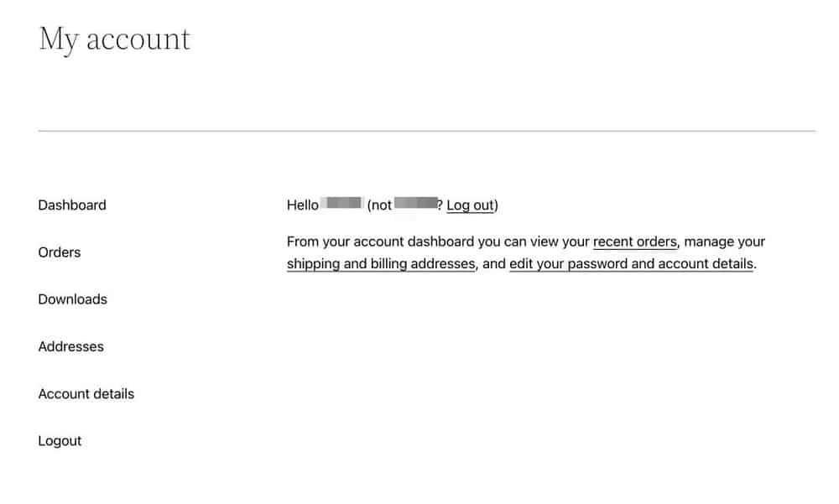Click the word 'Hello' in the greeting
Screen dimensions: 839x504
coord(303,205)
